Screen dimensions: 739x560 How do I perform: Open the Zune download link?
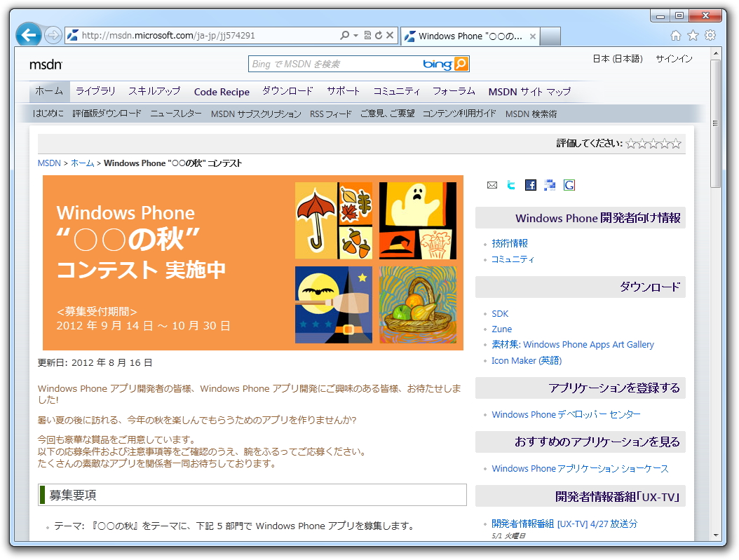click(501, 329)
